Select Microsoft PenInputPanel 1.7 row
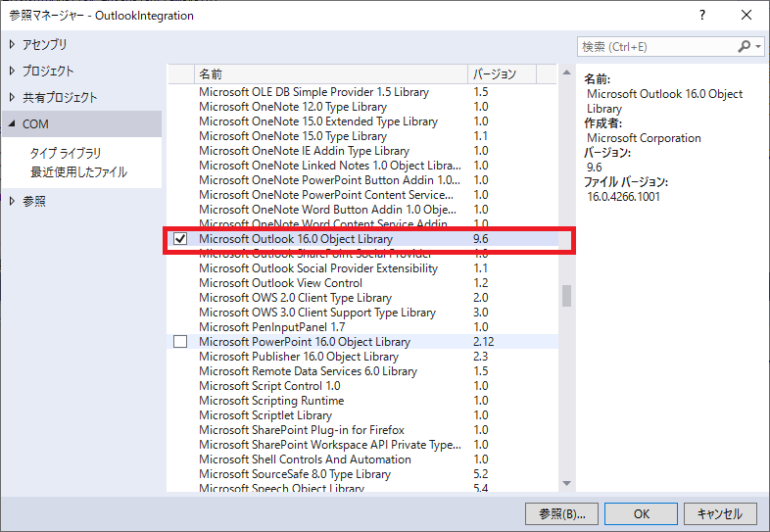Viewport: 770px width, 532px height. pyautogui.click(x=362, y=327)
